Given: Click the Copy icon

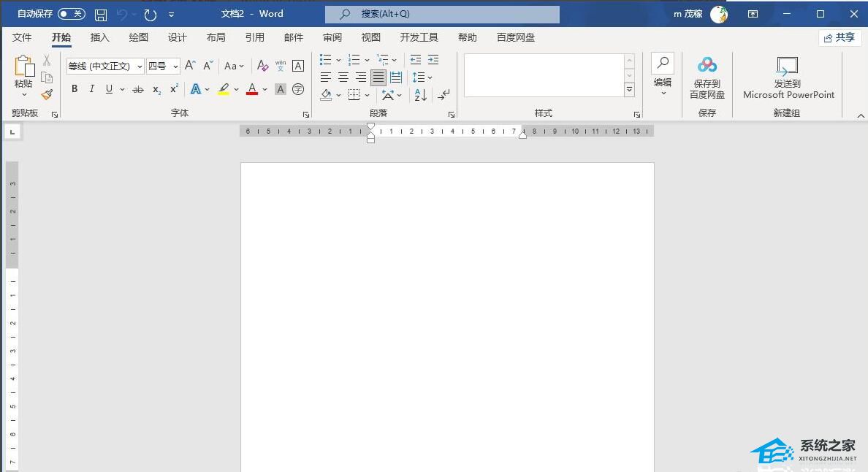Looking at the screenshot, I should [x=47, y=77].
